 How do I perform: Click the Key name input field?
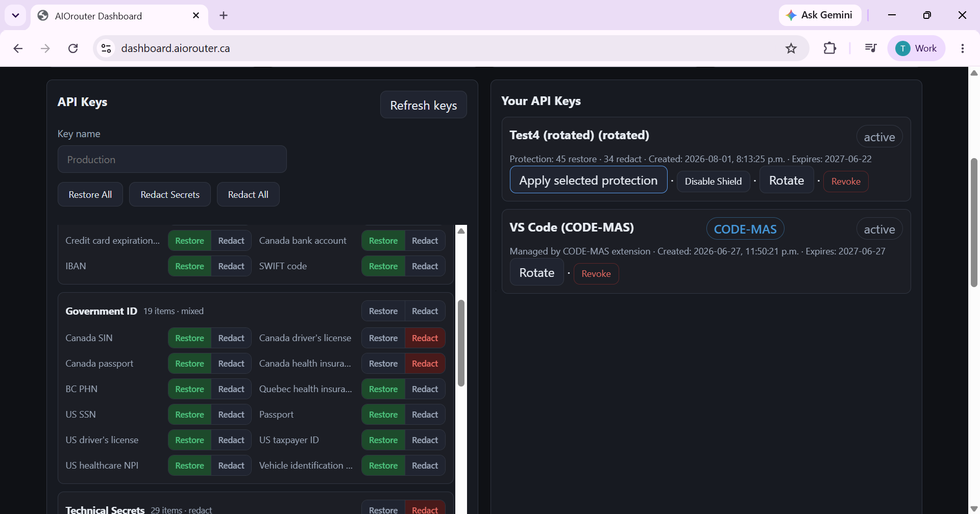pos(172,160)
